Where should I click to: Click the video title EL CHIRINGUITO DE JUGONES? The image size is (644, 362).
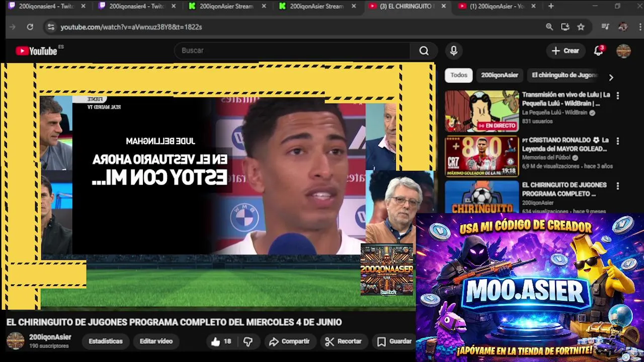click(174, 322)
